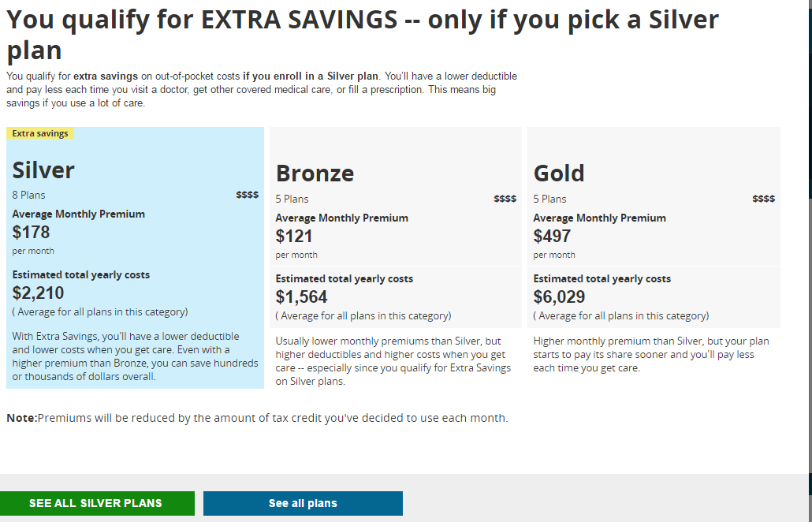Click the Silver $178 premium amount
The width and height of the screenshot is (812, 522).
pyautogui.click(x=31, y=232)
